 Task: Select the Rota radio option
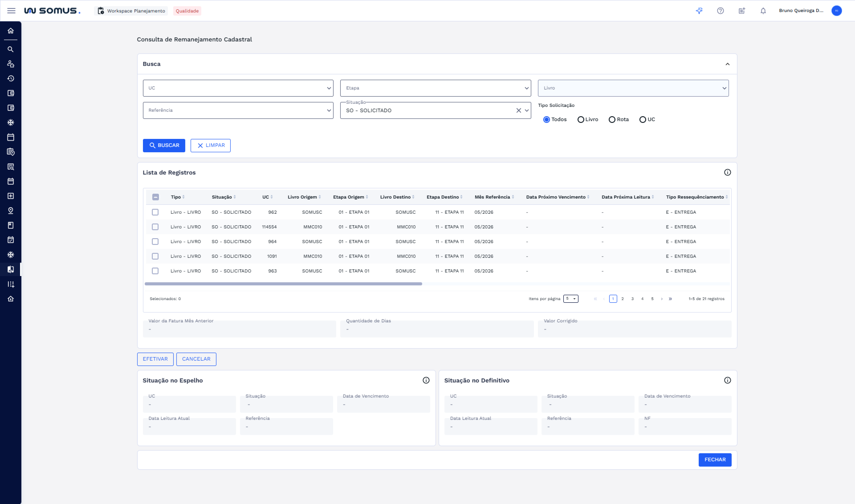tap(612, 120)
